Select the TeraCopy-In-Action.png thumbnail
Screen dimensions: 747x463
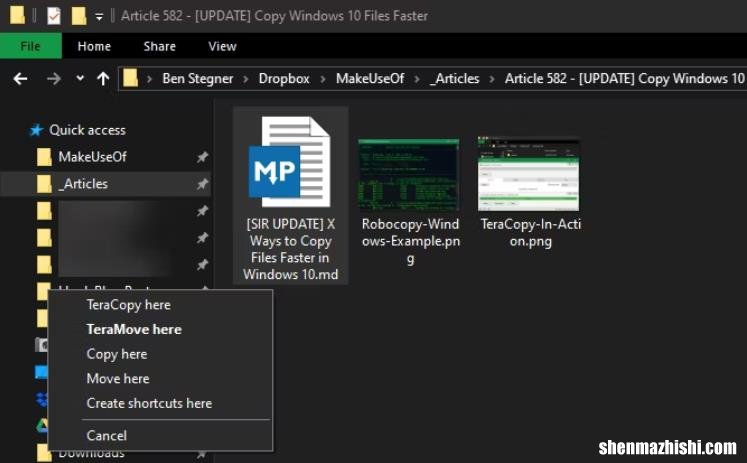pyautogui.click(x=528, y=174)
